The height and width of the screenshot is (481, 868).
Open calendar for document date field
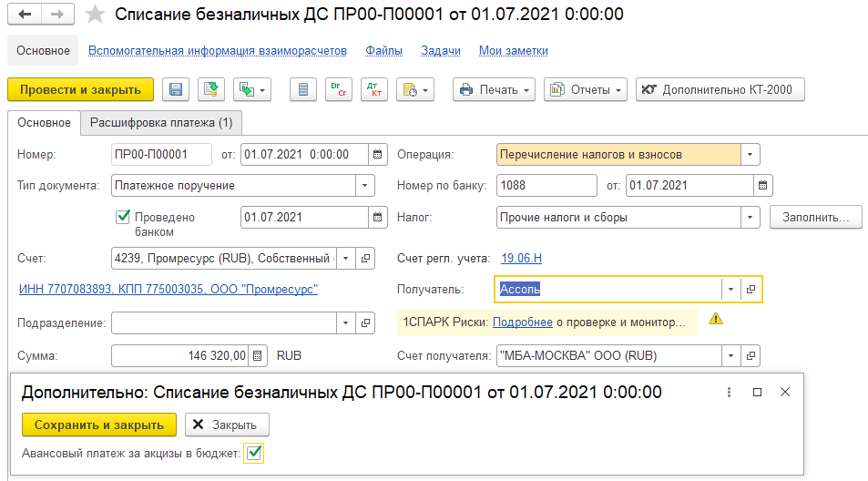coord(378,154)
